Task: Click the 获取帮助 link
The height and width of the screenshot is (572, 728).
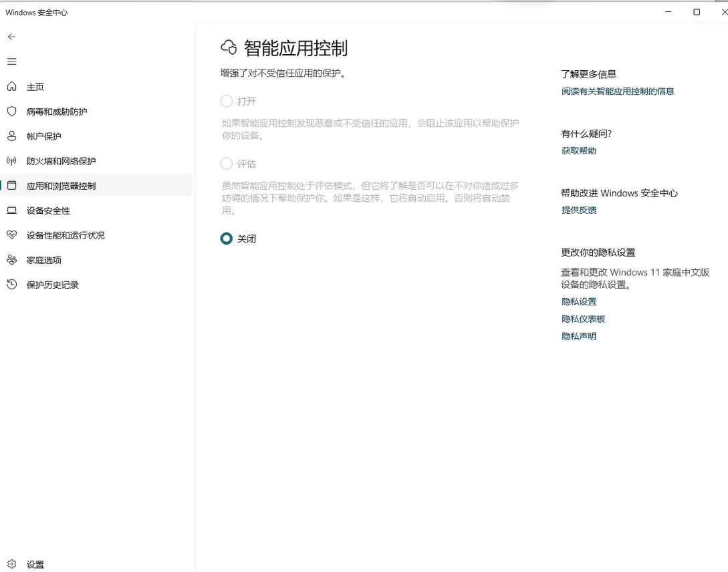Action: pyautogui.click(x=579, y=151)
